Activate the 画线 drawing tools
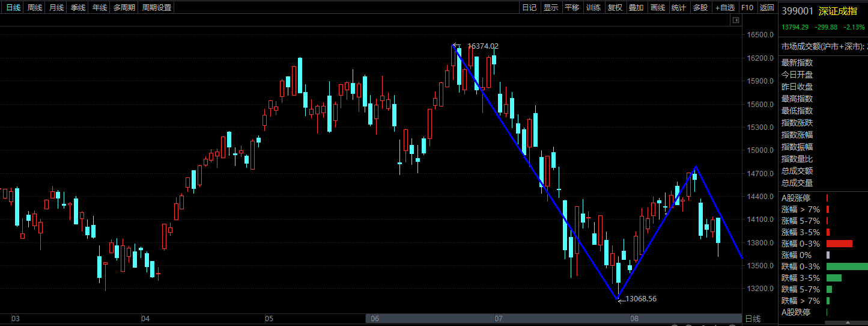The image size is (868, 326). point(658,8)
